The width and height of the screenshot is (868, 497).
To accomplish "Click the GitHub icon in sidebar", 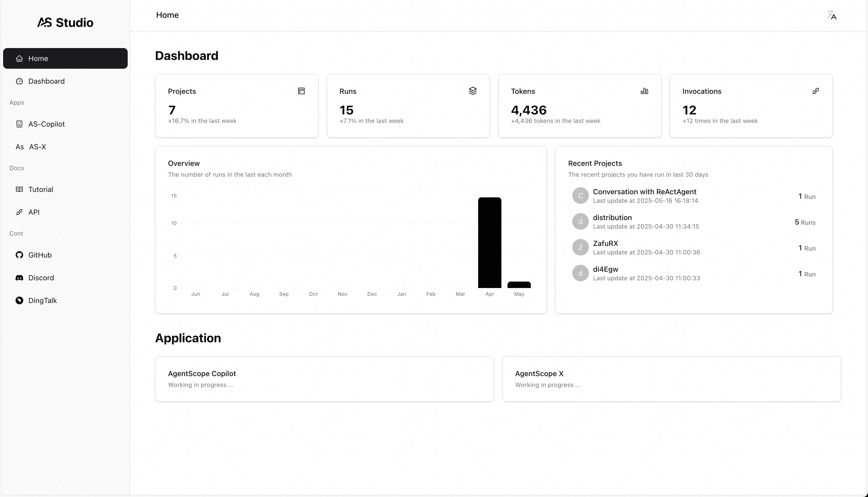I will 19,255.
